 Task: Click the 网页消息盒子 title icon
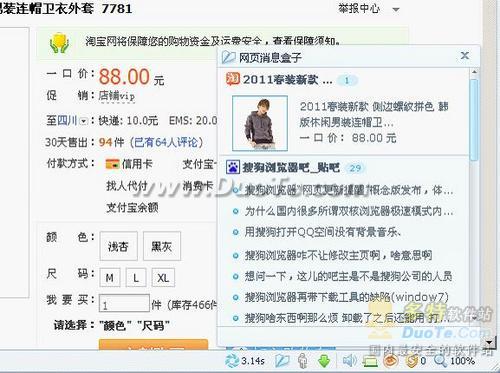(229, 57)
